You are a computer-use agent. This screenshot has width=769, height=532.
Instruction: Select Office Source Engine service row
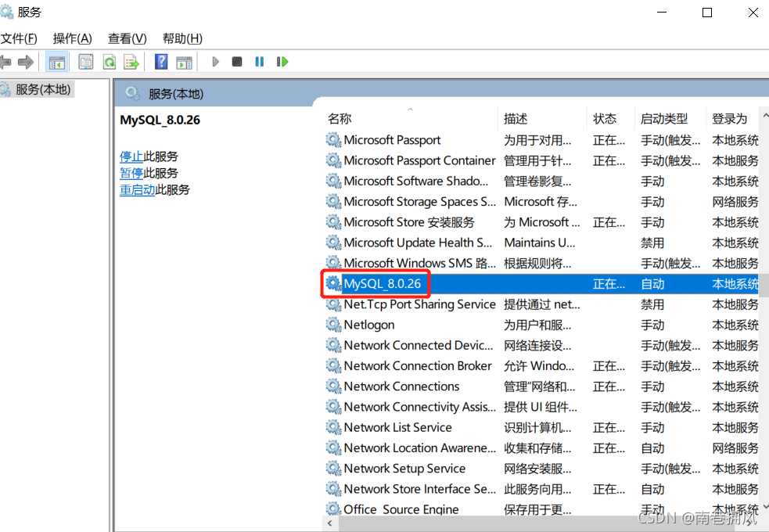tap(541, 509)
